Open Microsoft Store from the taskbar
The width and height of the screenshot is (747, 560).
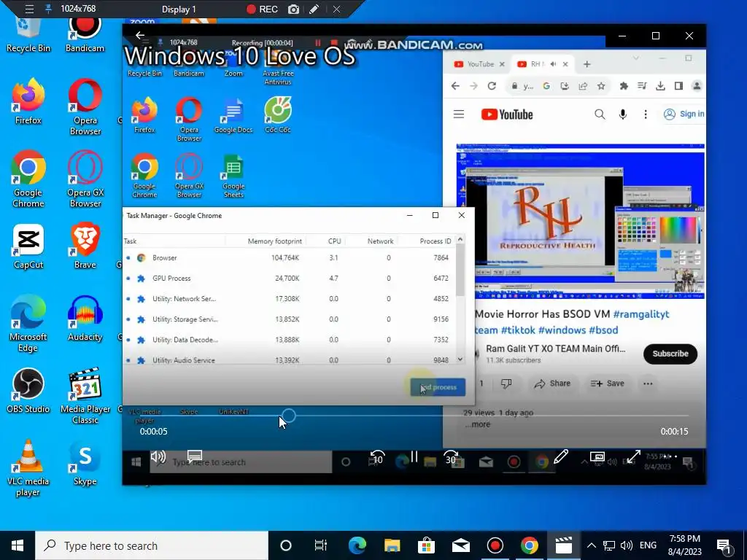click(426, 545)
